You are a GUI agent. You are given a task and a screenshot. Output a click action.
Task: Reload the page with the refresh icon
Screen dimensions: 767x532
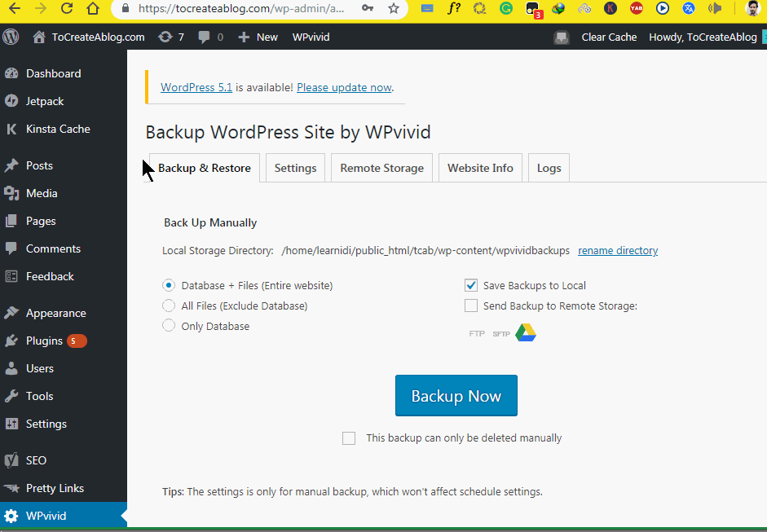point(67,8)
